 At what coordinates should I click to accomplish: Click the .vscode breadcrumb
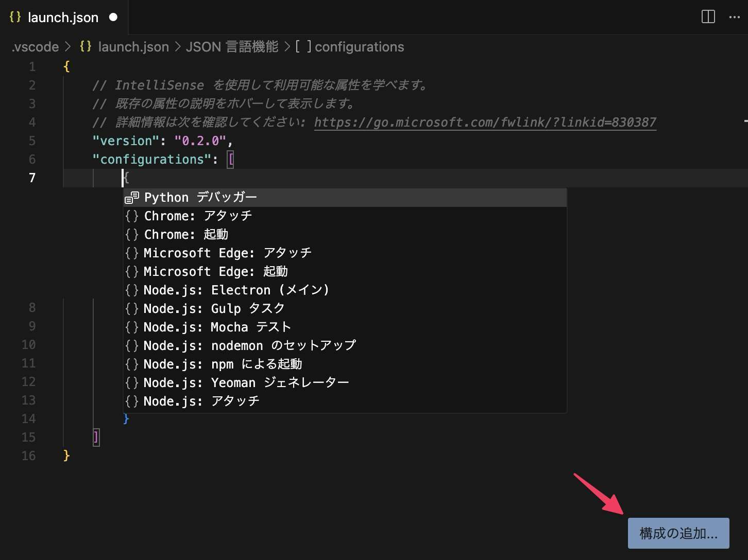coord(36,47)
